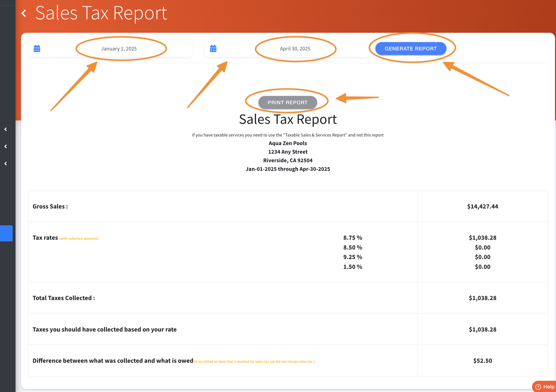This screenshot has height=392, width=556.
Task: Click the orange 'with collected amounts' note
Action: click(x=79, y=239)
